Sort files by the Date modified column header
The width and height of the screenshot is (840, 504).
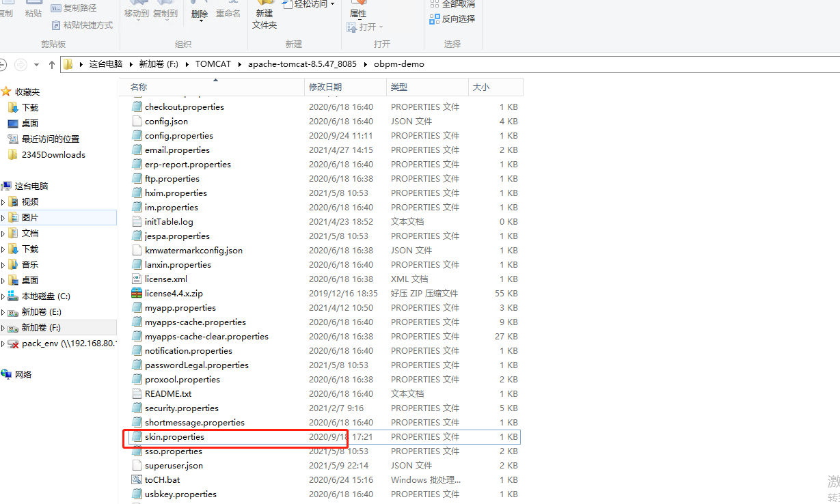(345, 87)
